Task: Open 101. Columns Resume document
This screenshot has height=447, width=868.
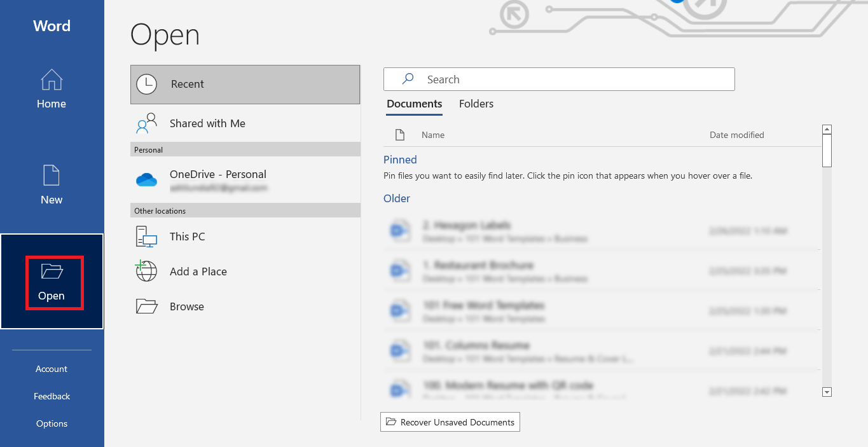Action: pos(602,351)
